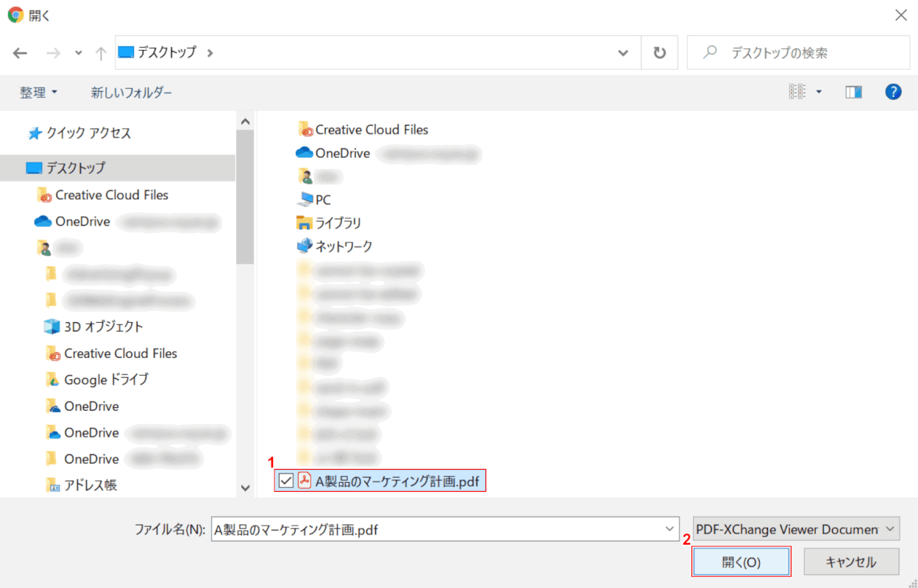The image size is (918, 588).
Task: Open the 整理 menu
Action: pos(38,93)
